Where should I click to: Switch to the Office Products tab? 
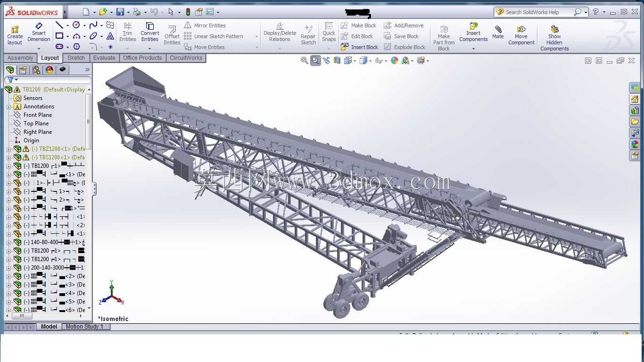tap(142, 58)
